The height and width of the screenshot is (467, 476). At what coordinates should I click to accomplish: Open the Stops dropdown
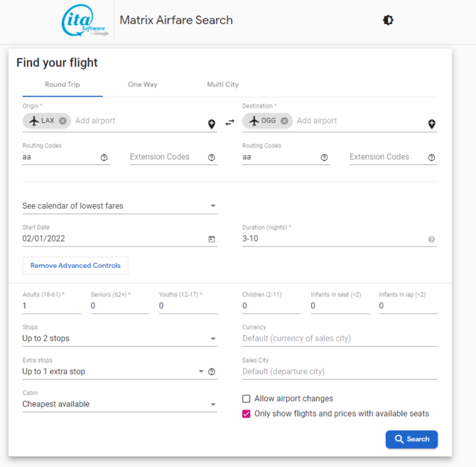120,338
